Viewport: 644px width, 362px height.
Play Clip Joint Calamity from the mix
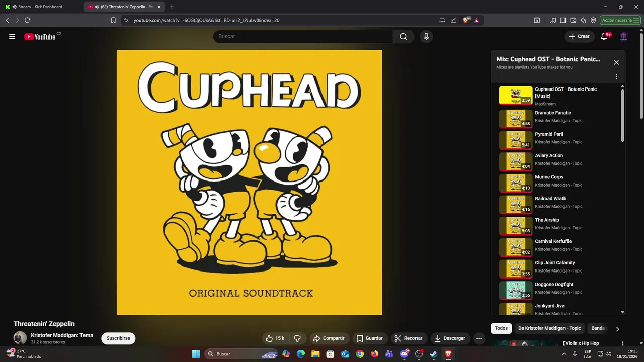click(x=559, y=269)
